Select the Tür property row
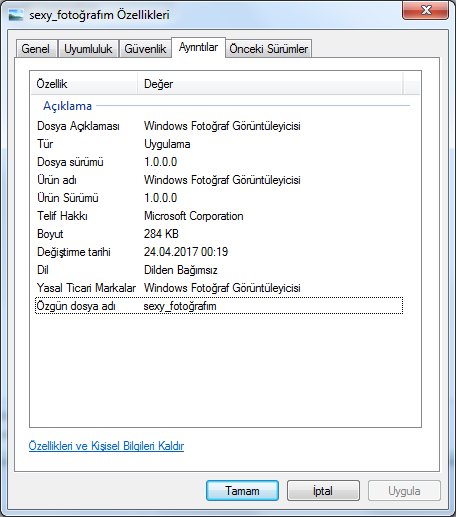The height and width of the screenshot is (517, 457). click(x=219, y=144)
